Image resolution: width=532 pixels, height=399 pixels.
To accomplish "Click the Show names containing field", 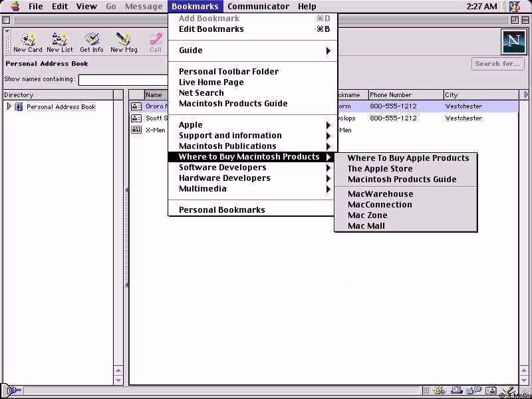I will (x=124, y=80).
